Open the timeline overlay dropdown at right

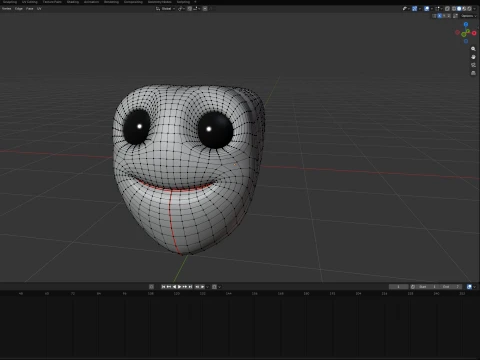(x=474, y=287)
